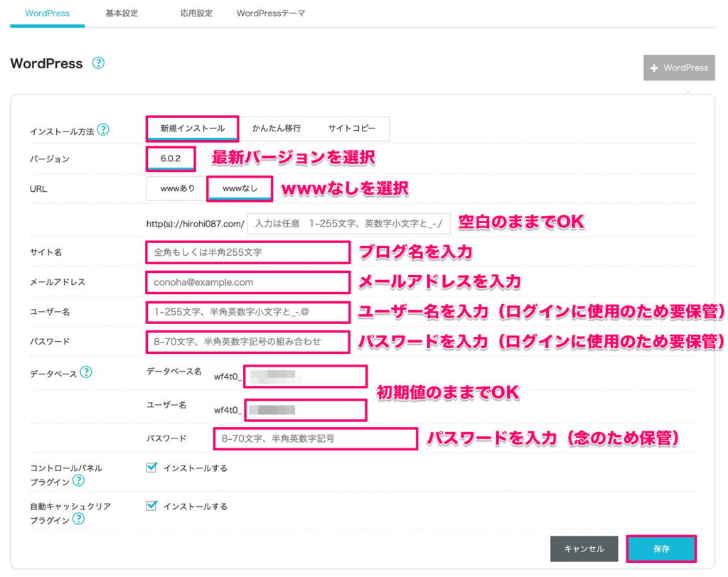Click the WordPress page heading text
728x577 pixels.
tap(46, 63)
